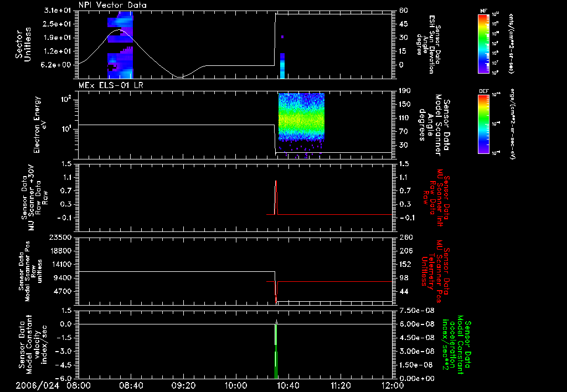The width and height of the screenshot is (567, 392).
Task: Click the NF color scale bar
Action: click(484, 44)
